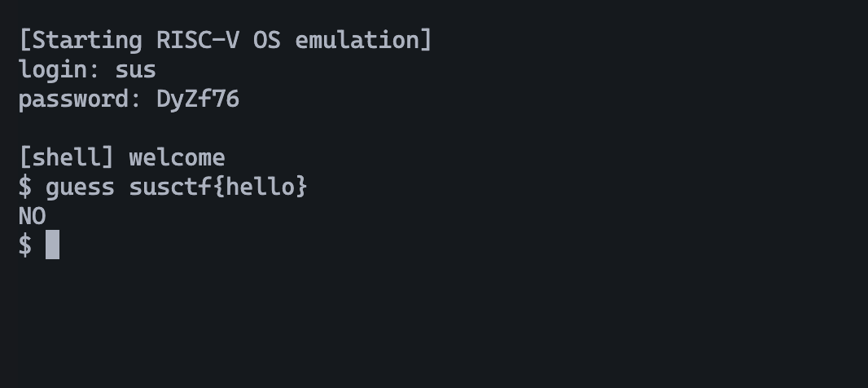Click the word "OS" in the first line

(266, 40)
